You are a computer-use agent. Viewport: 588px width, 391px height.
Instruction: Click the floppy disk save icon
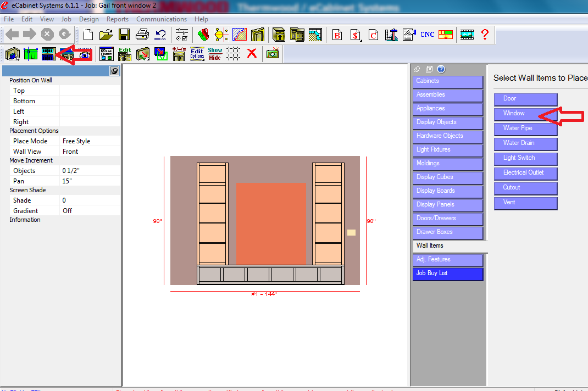pos(124,35)
